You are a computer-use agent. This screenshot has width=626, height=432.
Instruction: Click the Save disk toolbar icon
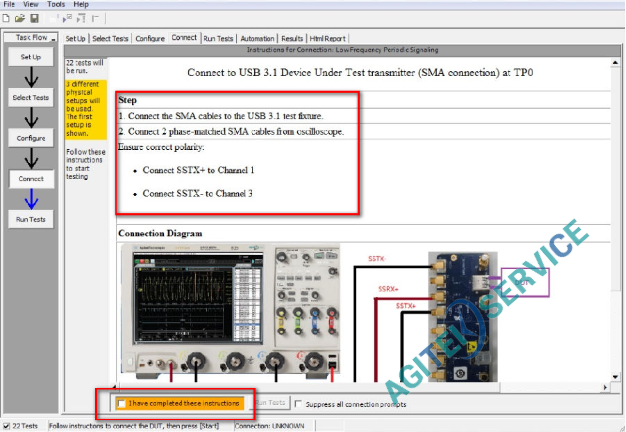click(34, 19)
